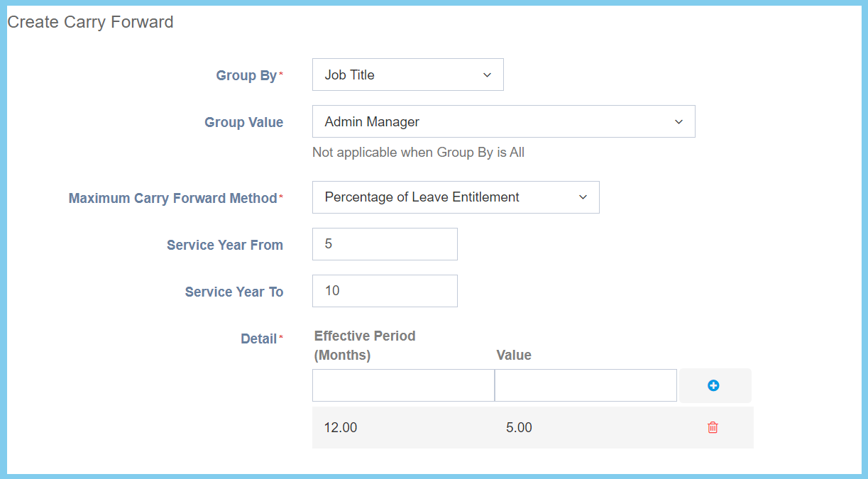Click the Effective Period (Months) column header
This screenshot has height=479, width=868.
[365, 345]
